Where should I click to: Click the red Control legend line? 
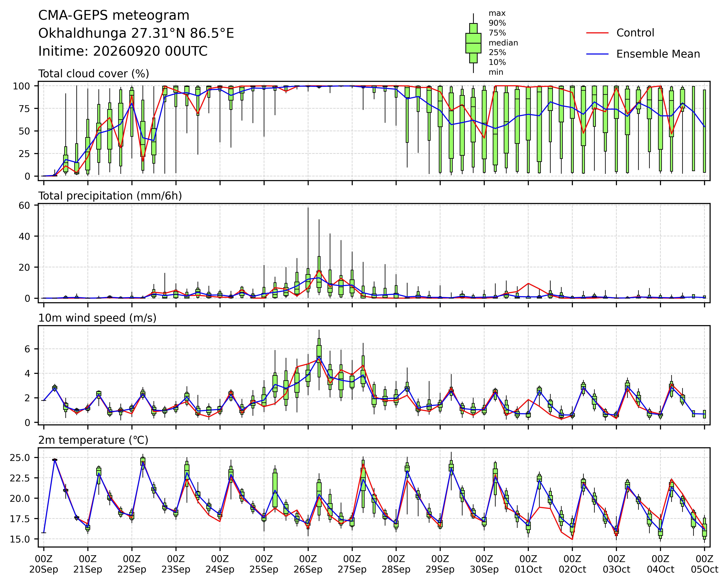tap(597, 33)
